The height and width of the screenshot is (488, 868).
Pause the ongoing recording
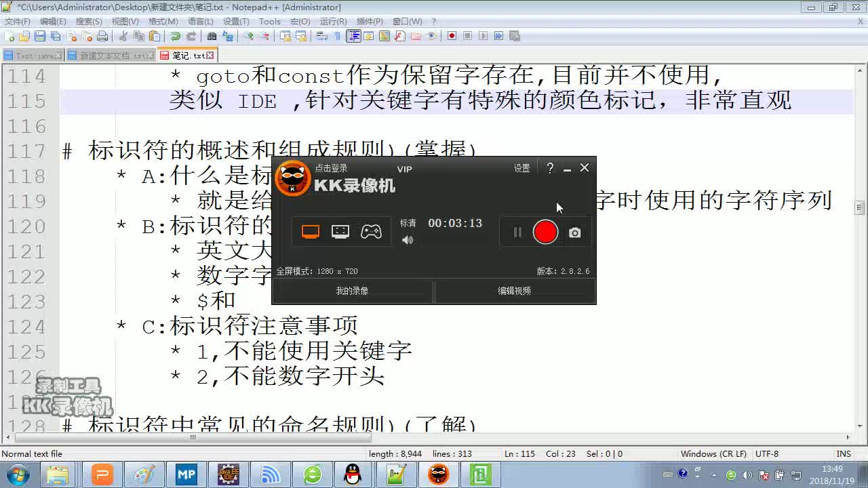pos(517,232)
